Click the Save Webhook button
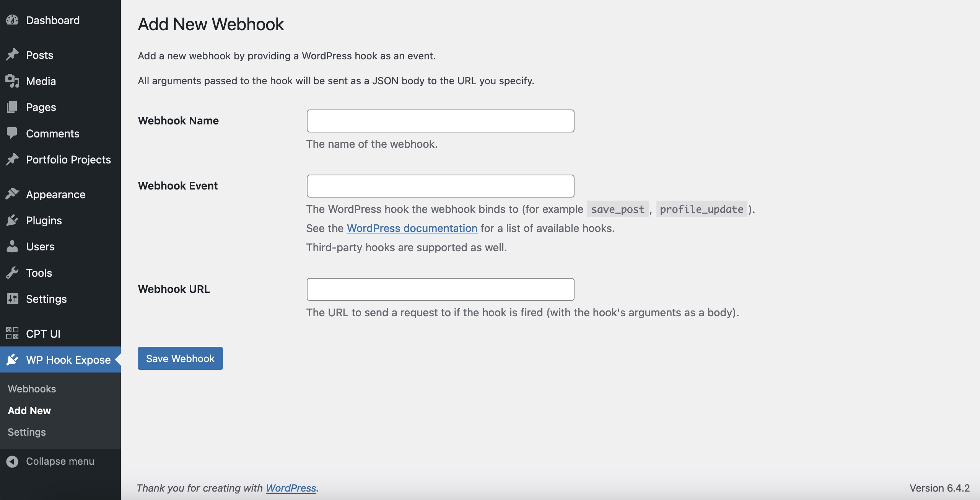Viewport: 980px width, 500px height. (180, 358)
